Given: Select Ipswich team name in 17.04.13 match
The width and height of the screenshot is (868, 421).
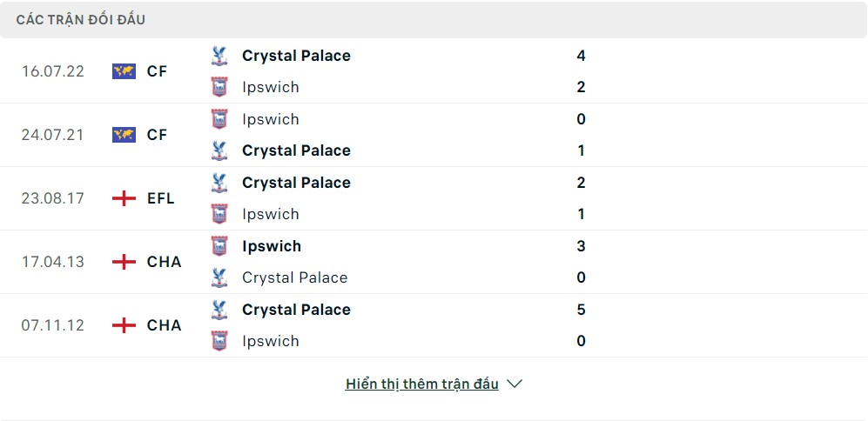Looking at the screenshot, I should click(272, 246).
